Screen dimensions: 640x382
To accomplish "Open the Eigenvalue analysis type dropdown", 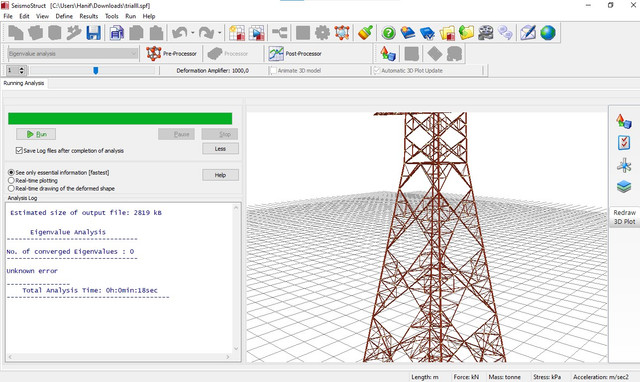I will pos(73,53).
